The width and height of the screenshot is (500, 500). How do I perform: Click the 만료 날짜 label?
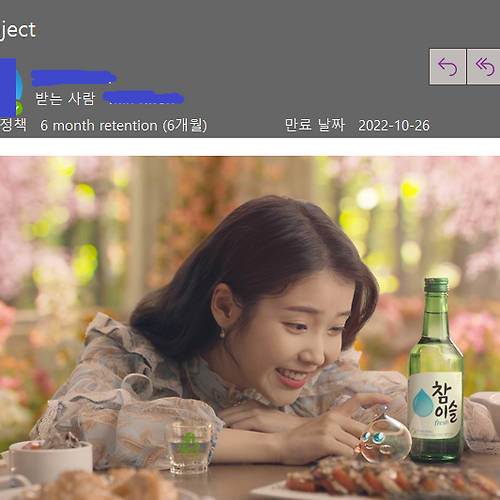(x=315, y=125)
